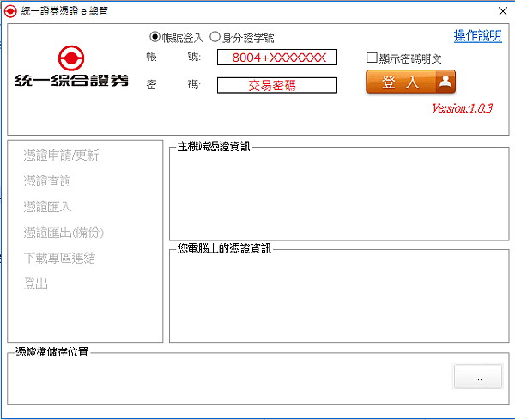Open the 操作說明 link
Screen dimensions: 515x420
(477, 35)
